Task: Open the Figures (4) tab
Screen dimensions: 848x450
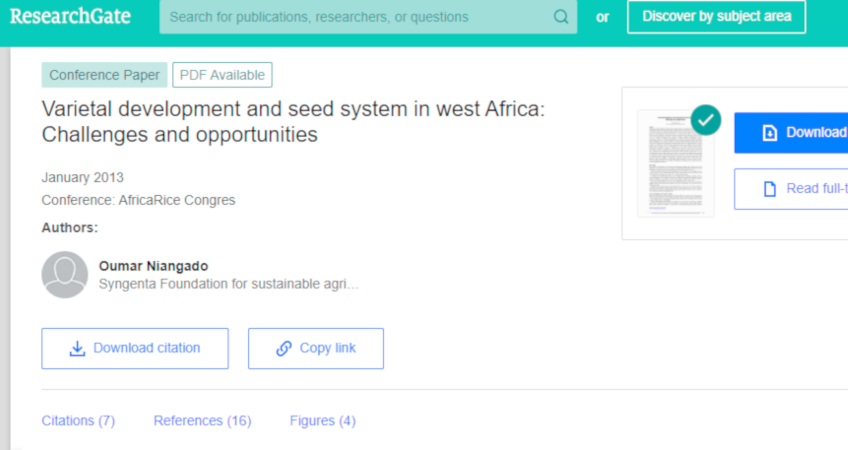Action: click(323, 421)
